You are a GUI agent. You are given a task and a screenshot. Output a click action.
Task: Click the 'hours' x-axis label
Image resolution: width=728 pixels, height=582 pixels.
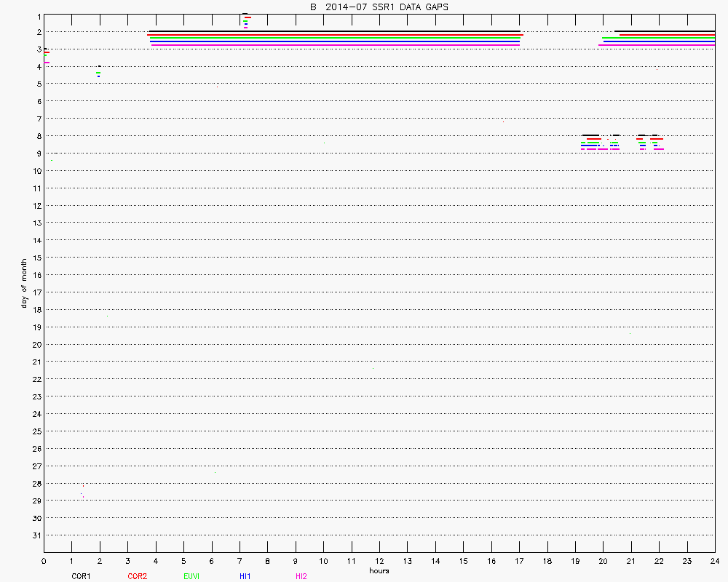[379, 570]
